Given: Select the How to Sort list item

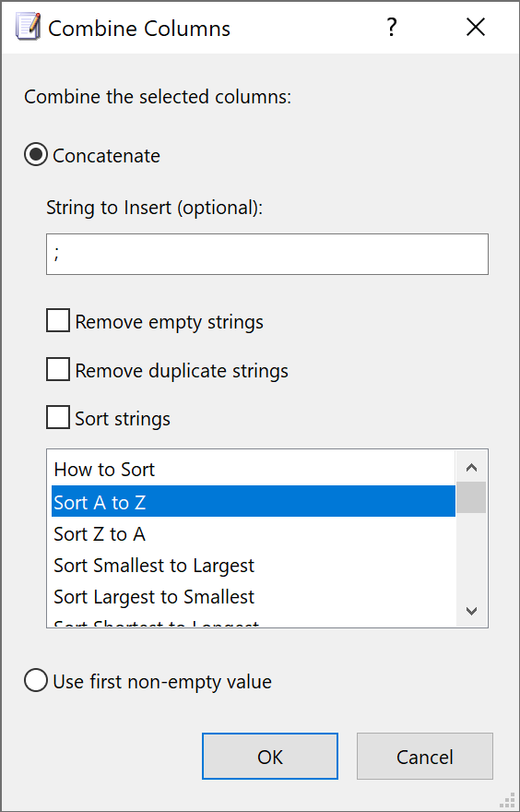Looking at the screenshot, I should pyautogui.click(x=253, y=469).
